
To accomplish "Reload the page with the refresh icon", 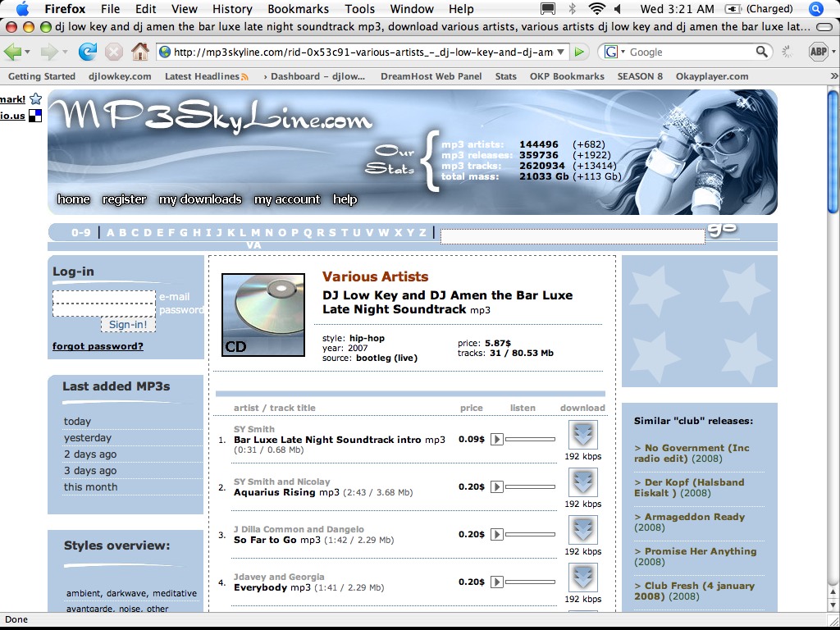I will tap(87, 52).
